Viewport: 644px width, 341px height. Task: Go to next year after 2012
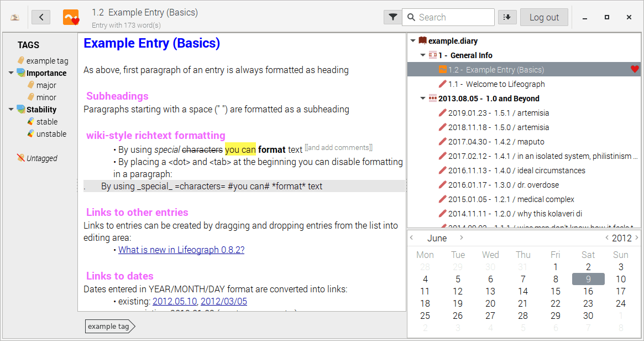point(637,237)
